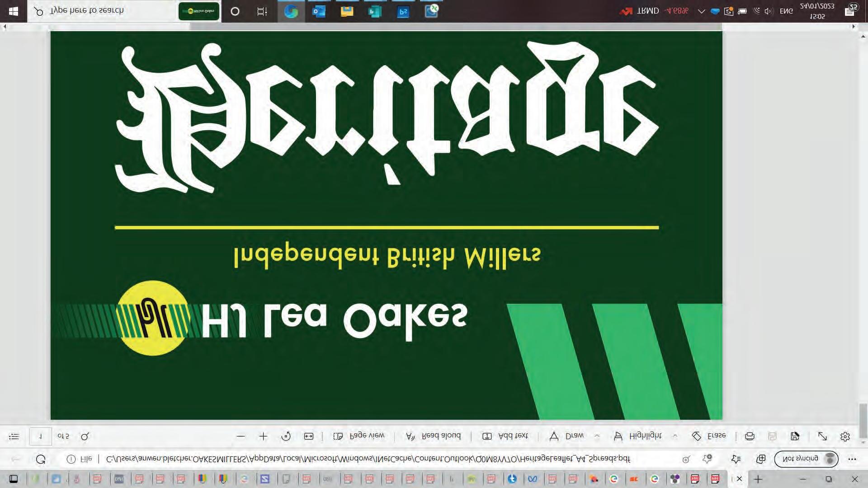Expand the Highlight color options chevron

point(675,436)
